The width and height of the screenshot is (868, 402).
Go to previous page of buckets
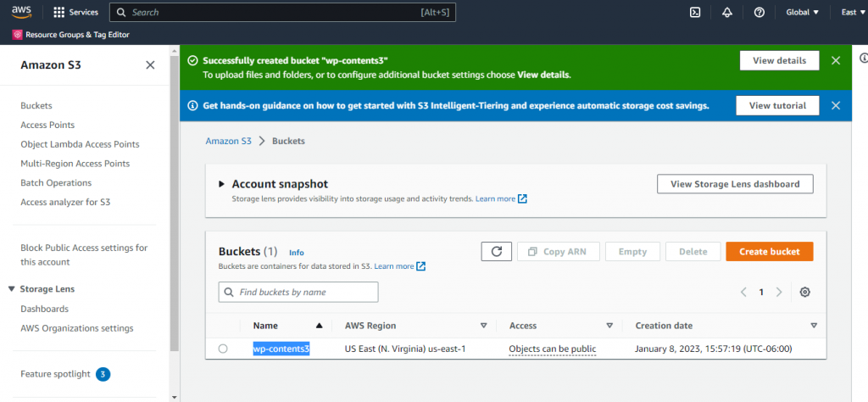743,292
